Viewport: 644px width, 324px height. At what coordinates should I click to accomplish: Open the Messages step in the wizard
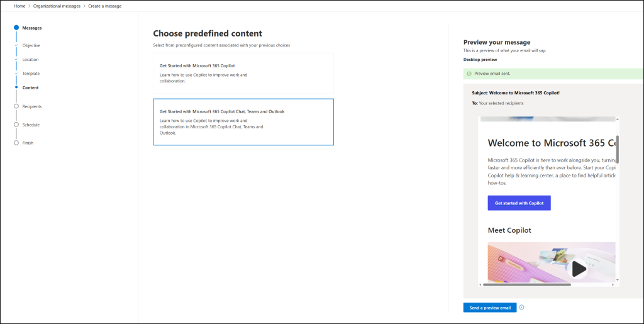pos(31,28)
